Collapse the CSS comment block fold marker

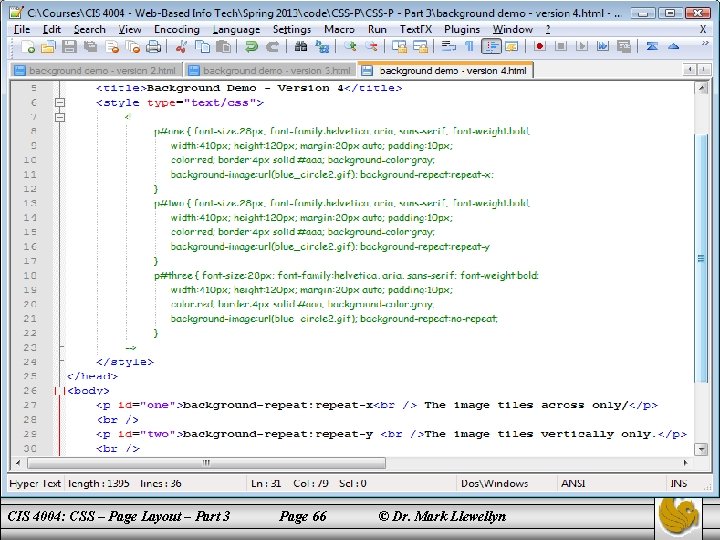pyautogui.click(x=60, y=117)
